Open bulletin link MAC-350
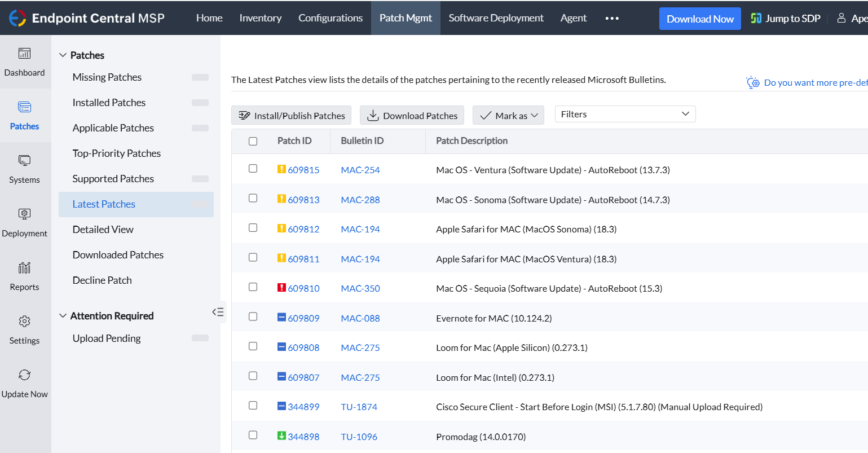 click(360, 288)
